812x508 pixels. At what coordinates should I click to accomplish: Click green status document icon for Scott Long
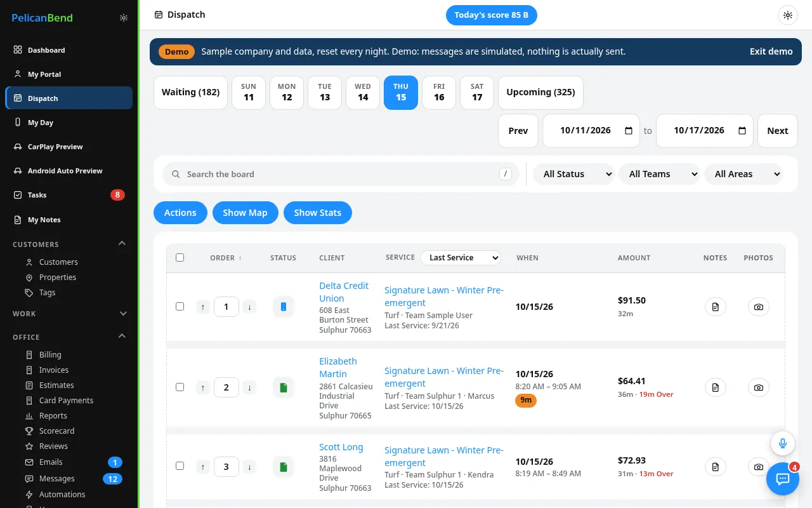click(x=284, y=467)
